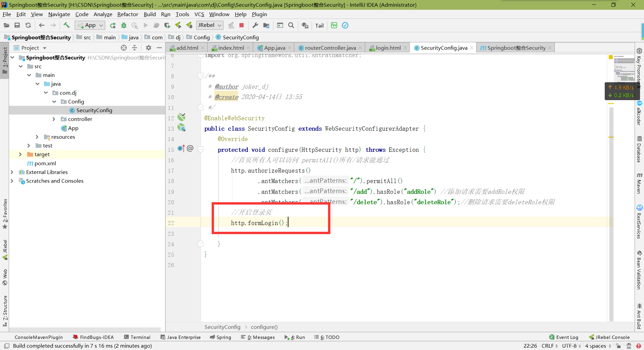Expand the External Libraries node
The width and height of the screenshot is (644, 350).
point(12,172)
